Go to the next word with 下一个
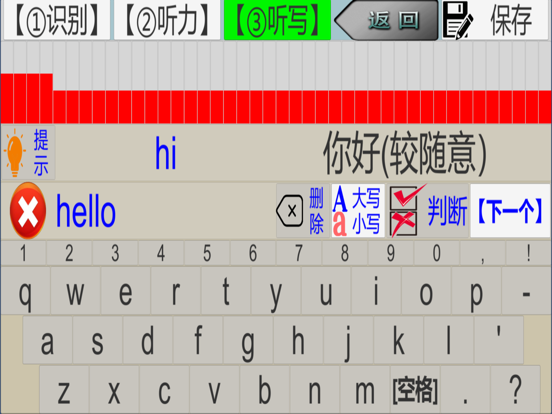This screenshot has height=414, width=552. [x=510, y=211]
